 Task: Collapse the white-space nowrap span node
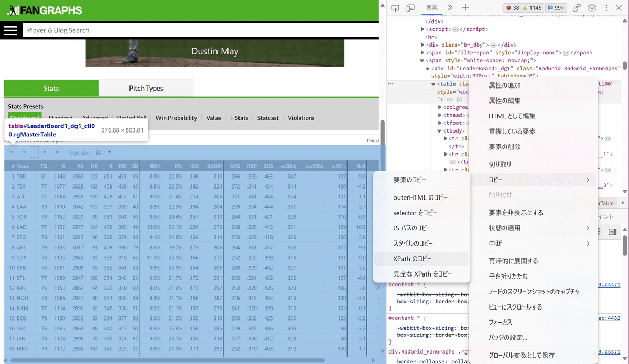click(x=422, y=61)
